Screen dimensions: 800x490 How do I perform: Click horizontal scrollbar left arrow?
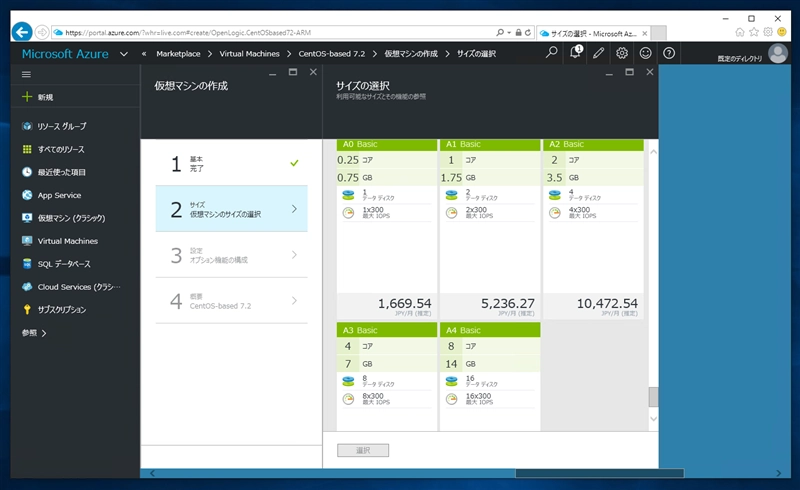pyautogui.click(x=152, y=473)
